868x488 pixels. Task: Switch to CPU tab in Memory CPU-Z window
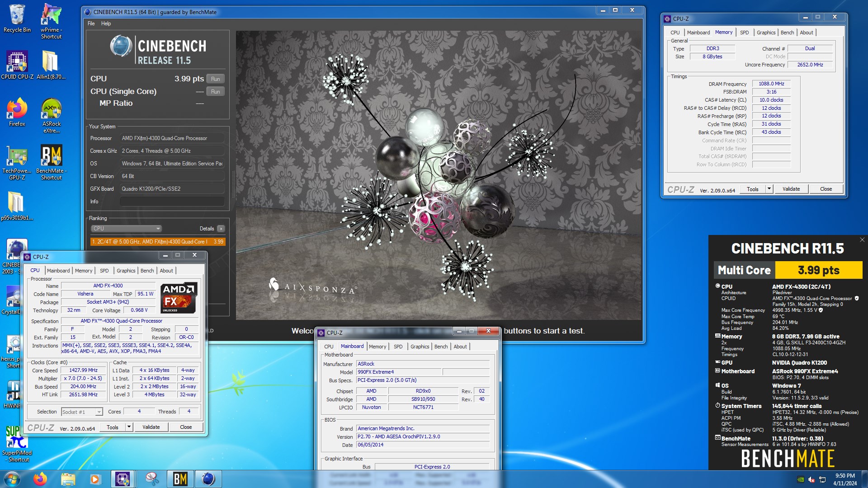675,33
